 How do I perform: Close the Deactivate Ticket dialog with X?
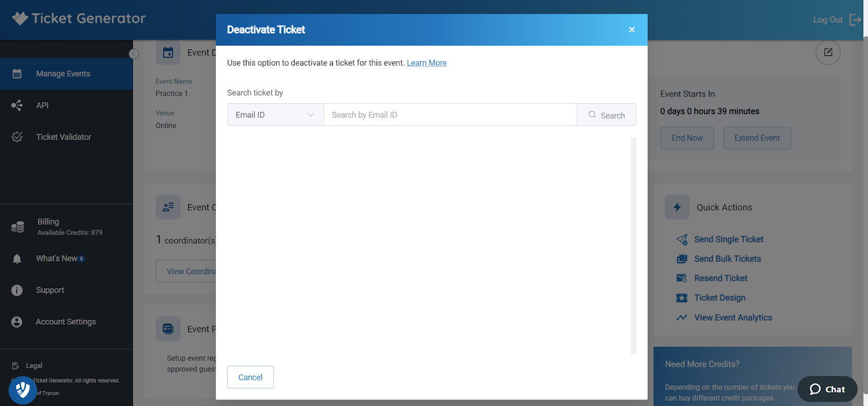tap(631, 30)
